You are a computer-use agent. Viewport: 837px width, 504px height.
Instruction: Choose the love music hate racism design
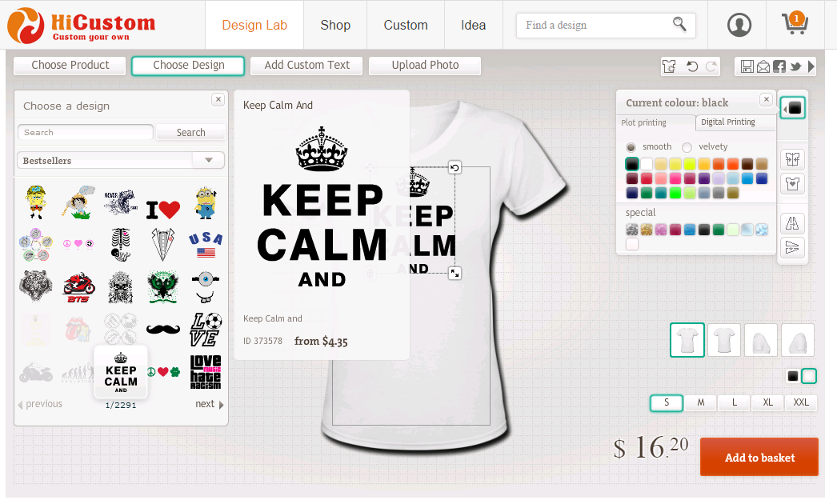click(206, 372)
